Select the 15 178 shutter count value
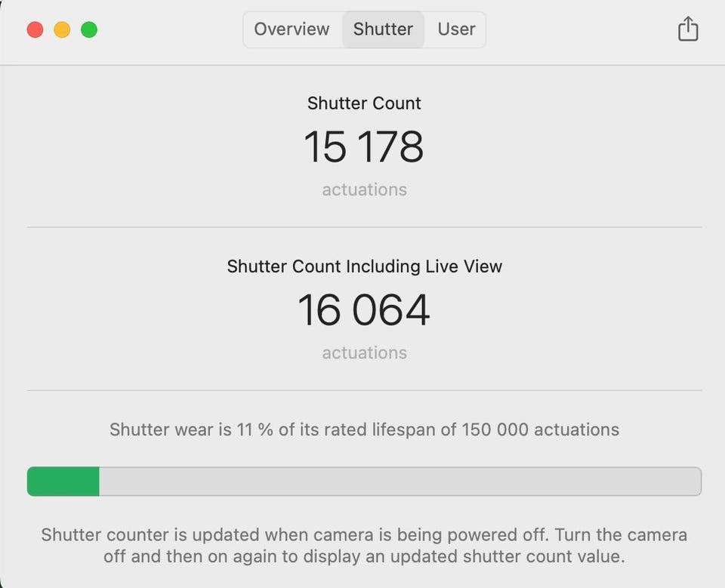725x588 pixels. coord(364,146)
